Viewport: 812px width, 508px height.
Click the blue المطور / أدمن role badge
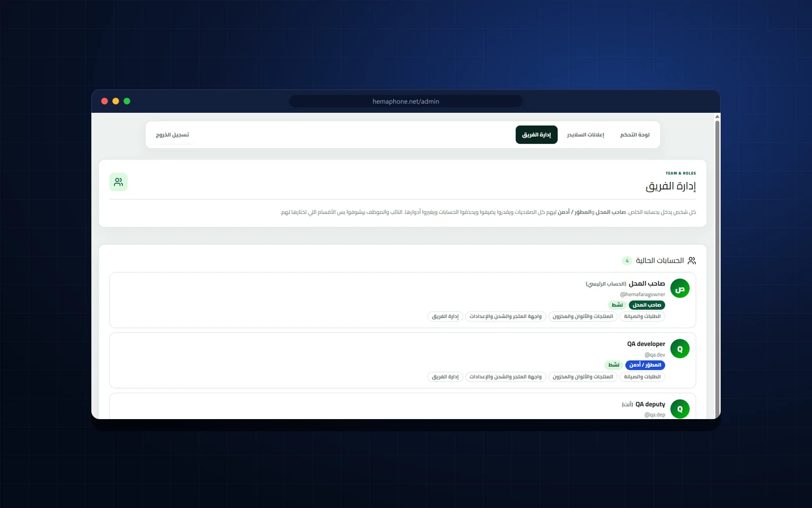coord(646,365)
